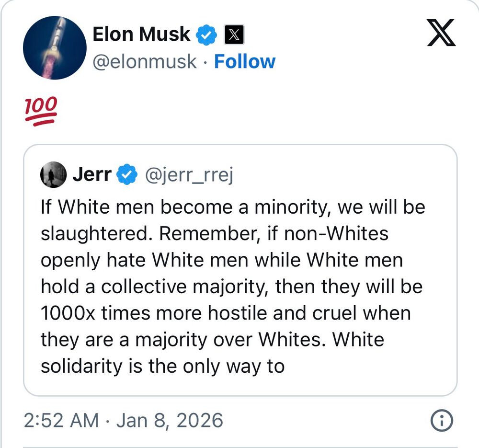Click the blue verified badge beside Elon Musk

click(206, 35)
